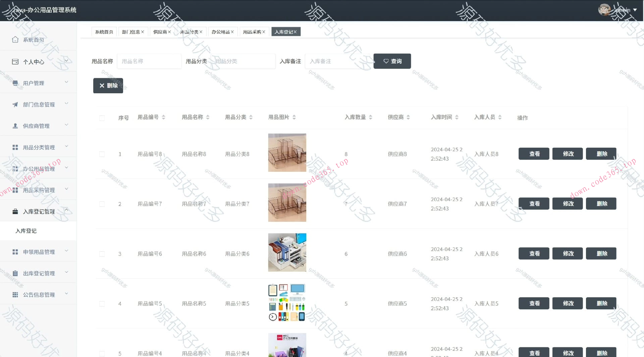644x357 pixels.
Task: Switch to the 办公用品 tab
Action: point(221,32)
